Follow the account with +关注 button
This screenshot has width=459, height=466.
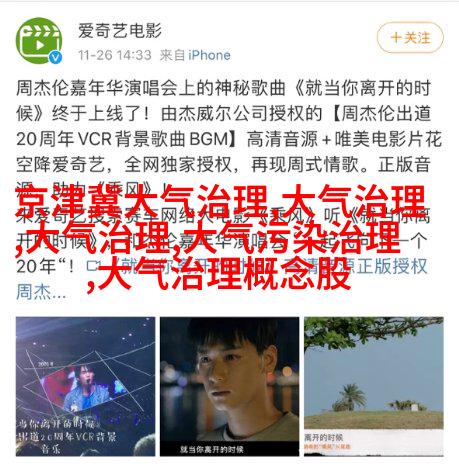410,38
